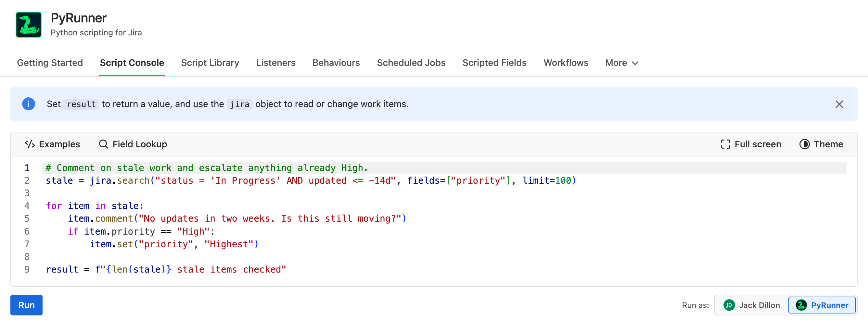Click the "Python scripting for Jira" subtitle
This screenshot has height=331, width=868.
(96, 33)
